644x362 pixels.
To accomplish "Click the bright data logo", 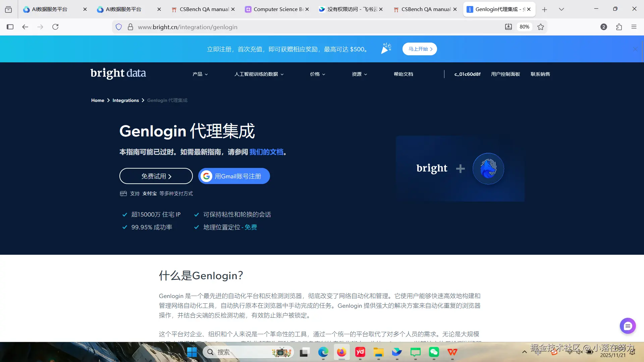I will 118,73.
